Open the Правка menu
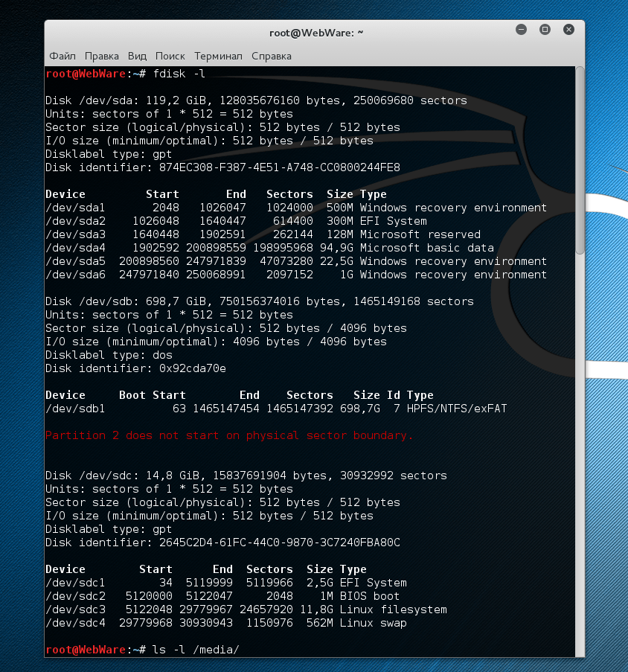The height and width of the screenshot is (672, 628). tap(101, 56)
